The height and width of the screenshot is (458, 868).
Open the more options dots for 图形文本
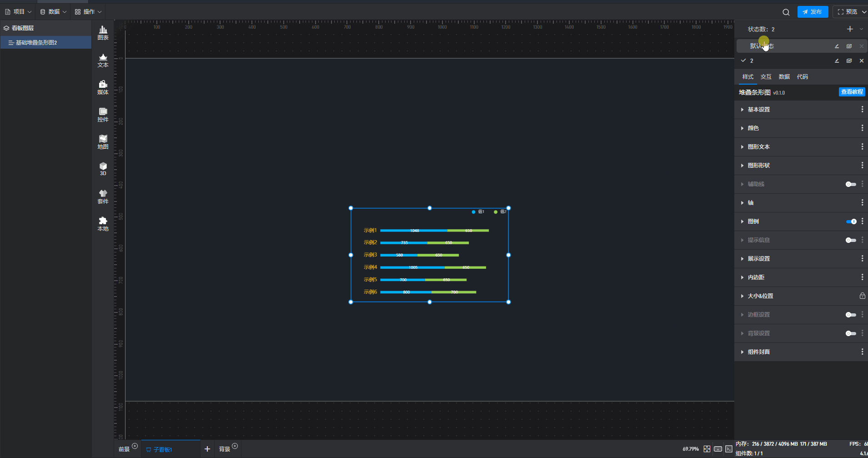862,147
